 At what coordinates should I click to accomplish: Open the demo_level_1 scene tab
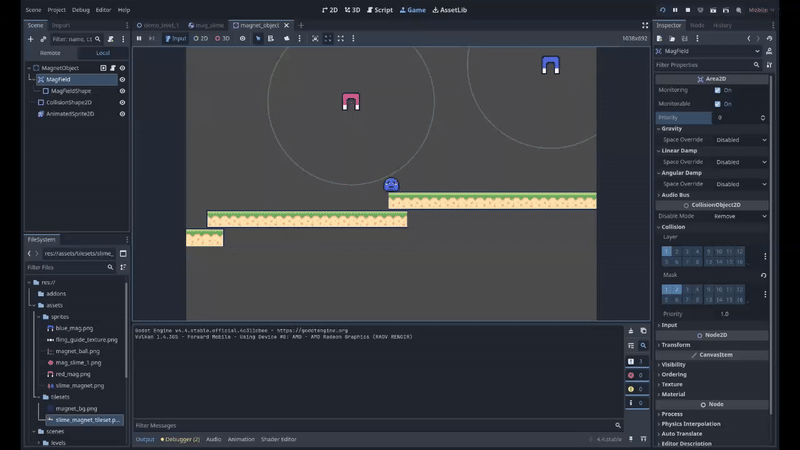tap(158, 25)
